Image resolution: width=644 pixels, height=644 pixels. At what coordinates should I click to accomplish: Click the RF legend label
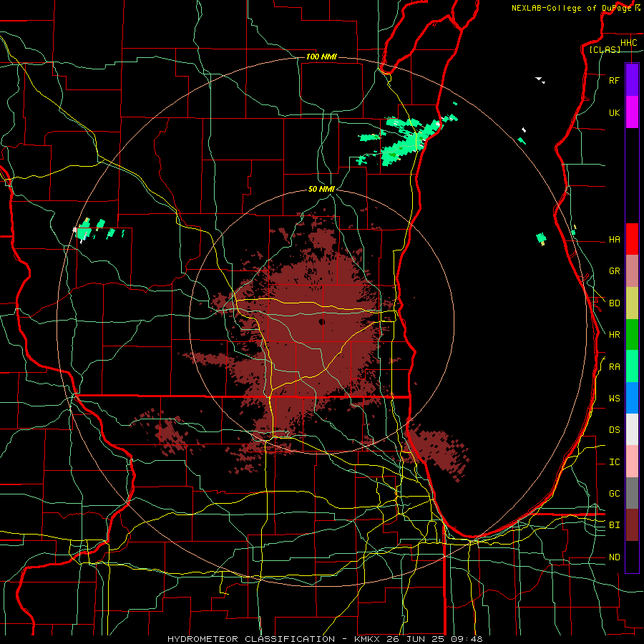point(614,80)
